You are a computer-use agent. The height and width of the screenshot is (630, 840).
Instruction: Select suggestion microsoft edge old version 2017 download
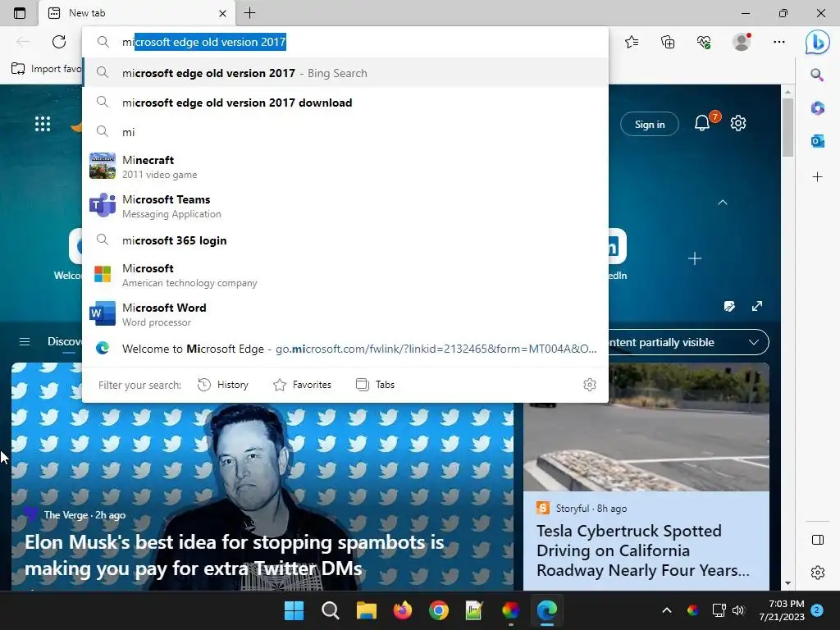click(x=345, y=103)
